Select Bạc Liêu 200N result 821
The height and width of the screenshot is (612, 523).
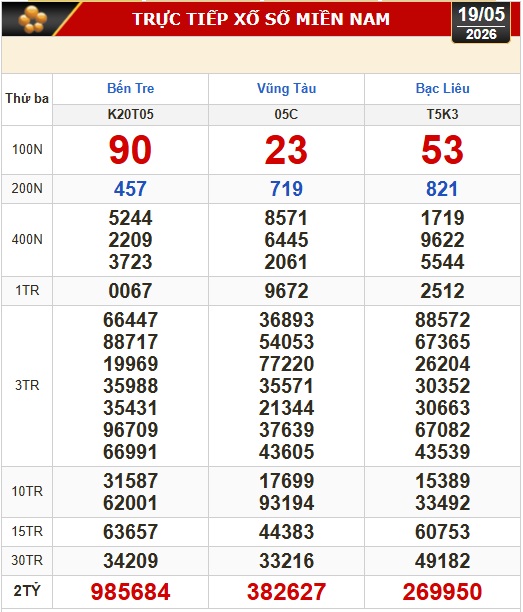pyautogui.click(x=442, y=189)
